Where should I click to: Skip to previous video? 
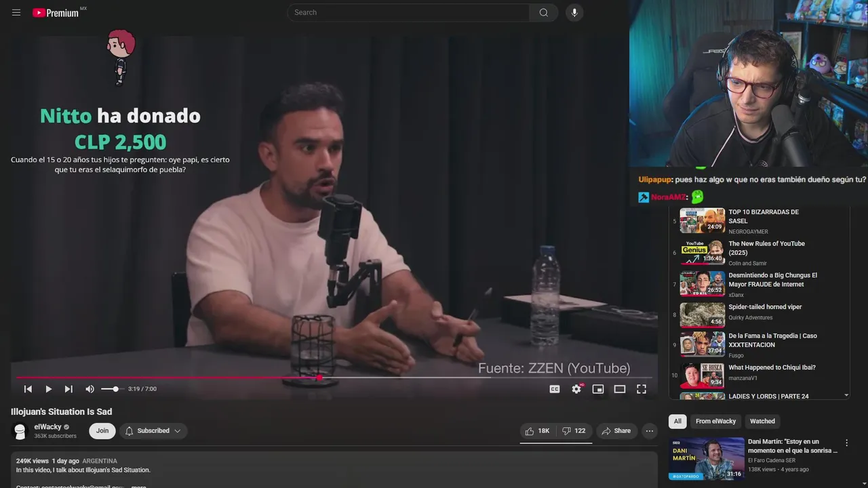point(28,389)
